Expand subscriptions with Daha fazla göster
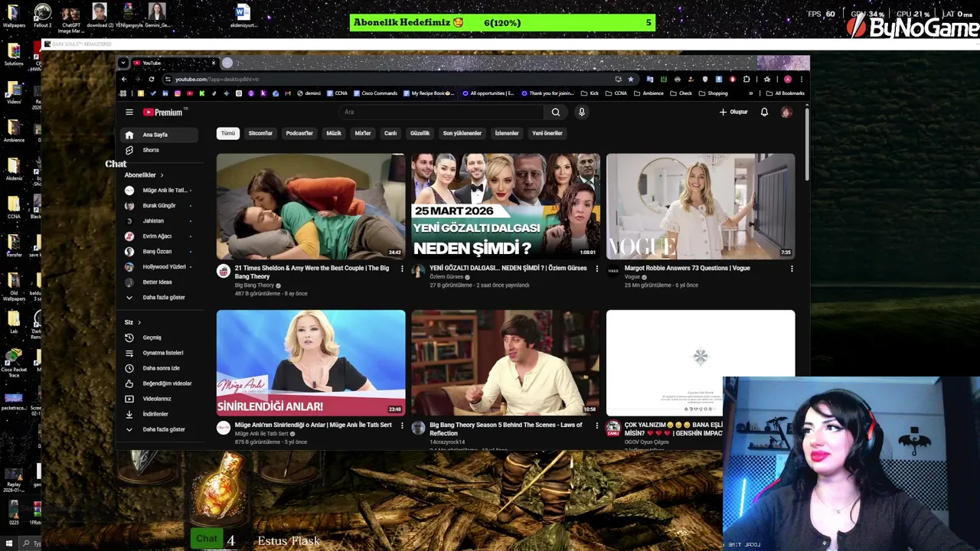This screenshot has height=551, width=980. [159, 297]
